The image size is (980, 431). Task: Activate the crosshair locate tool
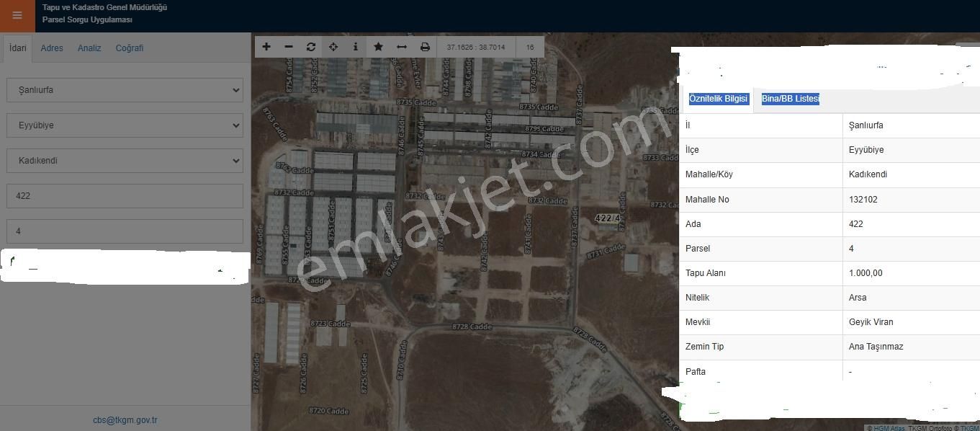tap(333, 47)
